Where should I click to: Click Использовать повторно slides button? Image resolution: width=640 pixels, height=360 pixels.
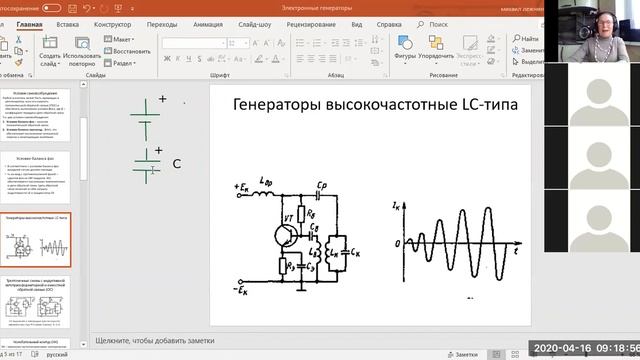pyautogui.click(x=82, y=51)
